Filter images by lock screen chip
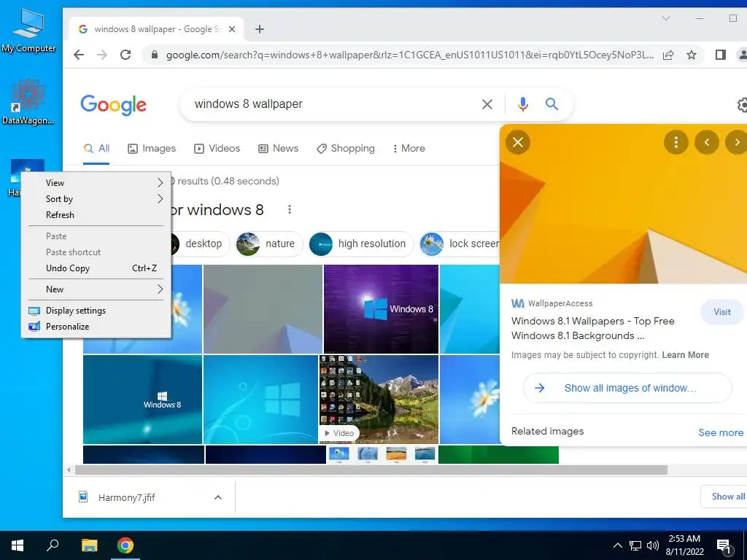This screenshot has width=747, height=560. 460,244
